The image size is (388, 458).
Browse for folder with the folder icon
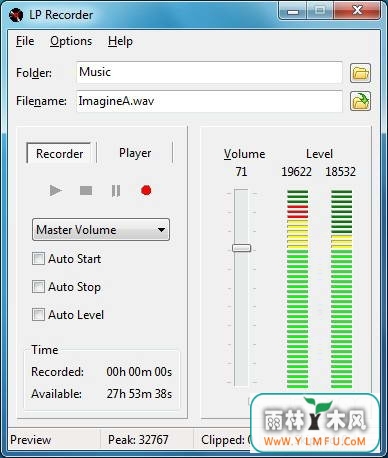[360, 73]
